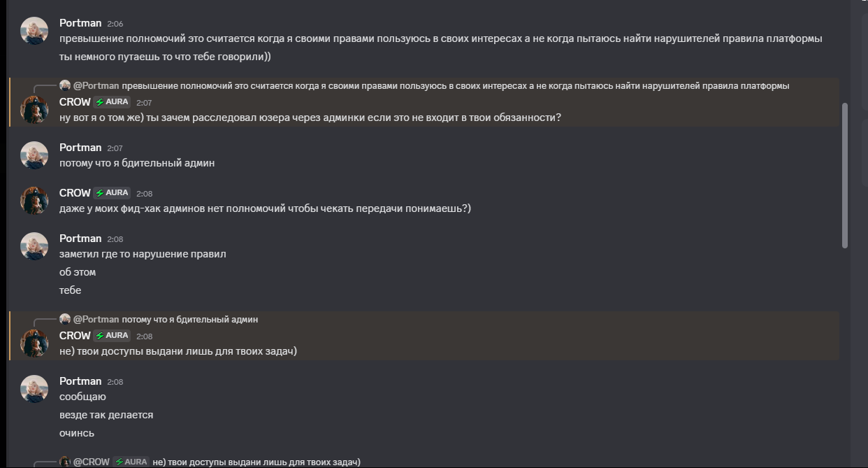Click the CROW username on the 2:07 message
The height and width of the screenshot is (468, 868).
coord(75,102)
